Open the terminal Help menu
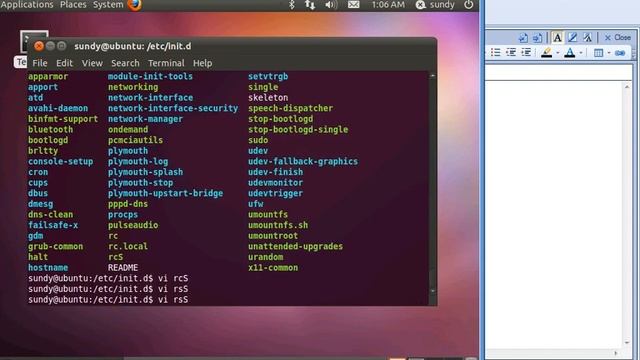 [x=202, y=63]
